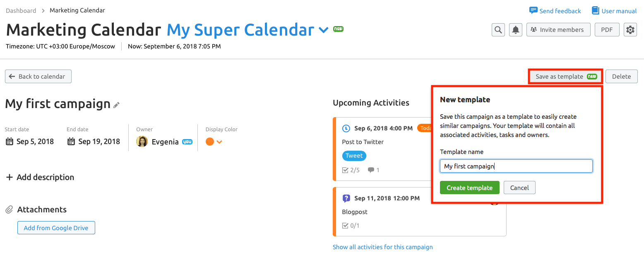Expand Add description section
This screenshot has width=644, height=267.
(x=40, y=177)
